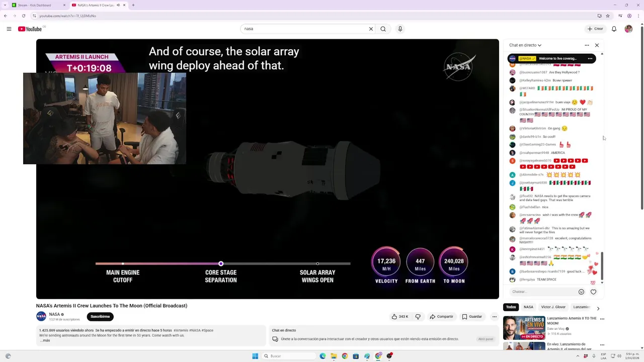The image size is (644, 362).
Task: Open File Explorer from taskbar
Action: (x=334, y=356)
